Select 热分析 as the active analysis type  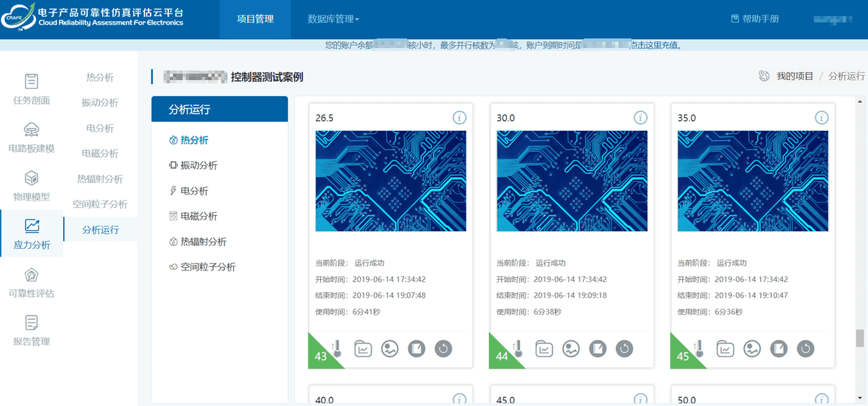(197, 140)
